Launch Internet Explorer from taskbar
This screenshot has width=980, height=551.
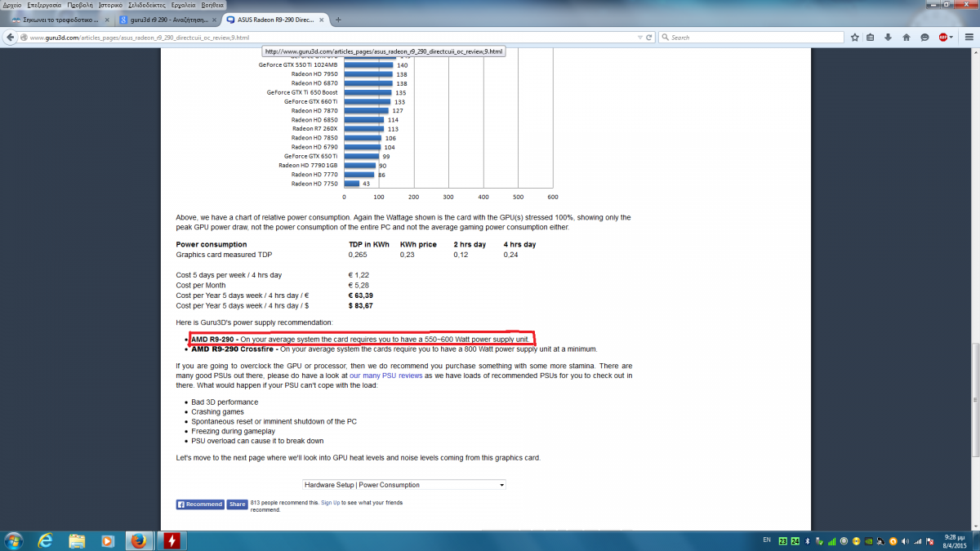46,540
